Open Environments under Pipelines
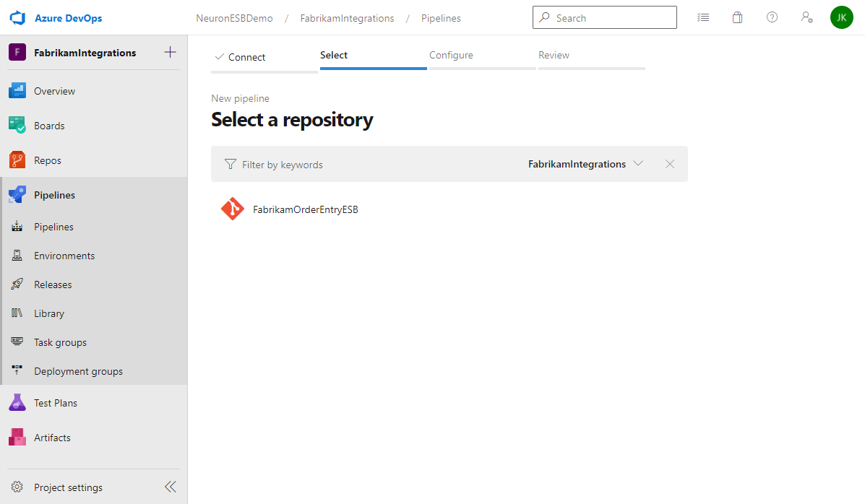Viewport: 865px width, 504px height. pyautogui.click(x=94, y=256)
